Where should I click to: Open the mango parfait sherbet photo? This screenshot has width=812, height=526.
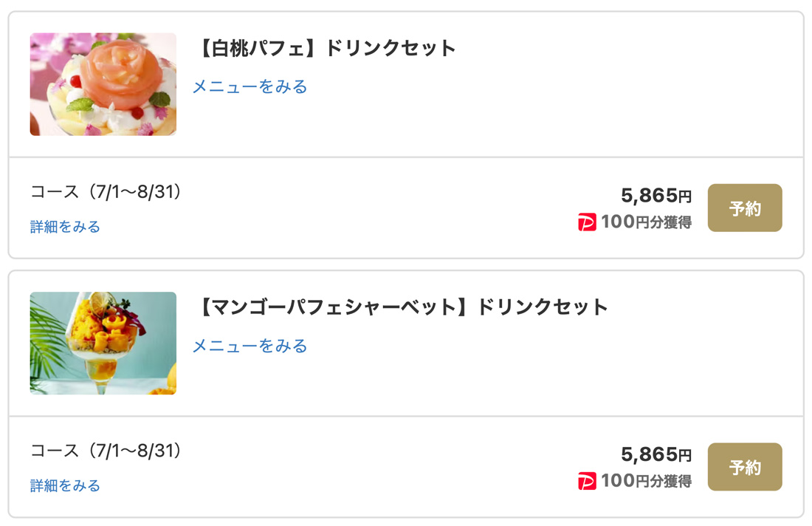103,343
